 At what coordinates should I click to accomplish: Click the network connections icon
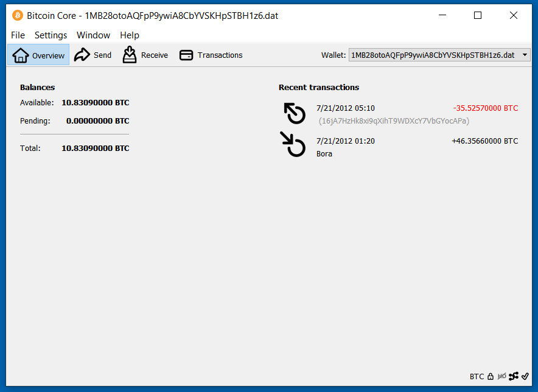(514, 377)
